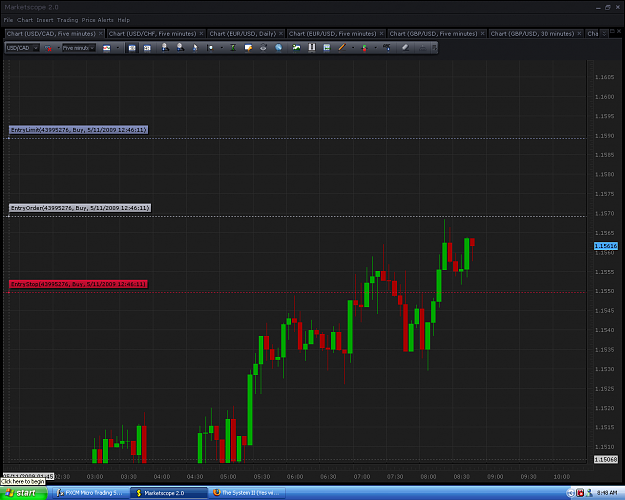Open the File menu

(8, 20)
